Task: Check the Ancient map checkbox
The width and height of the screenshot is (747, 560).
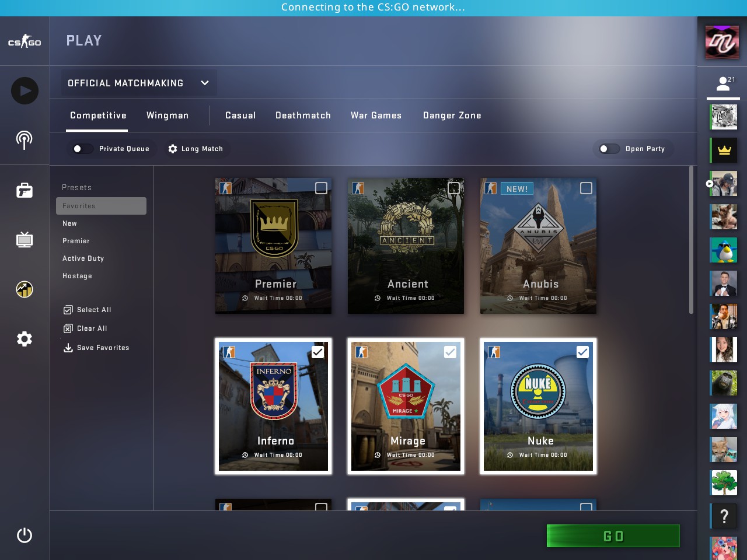Action: [453, 188]
